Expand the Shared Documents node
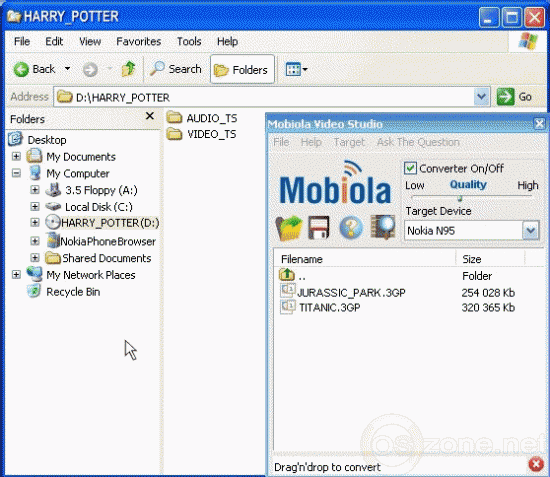Screen dimensions: 550x477 click(35, 258)
